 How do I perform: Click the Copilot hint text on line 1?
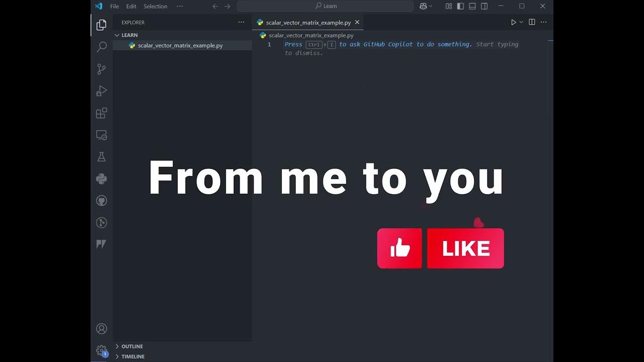(x=401, y=48)
